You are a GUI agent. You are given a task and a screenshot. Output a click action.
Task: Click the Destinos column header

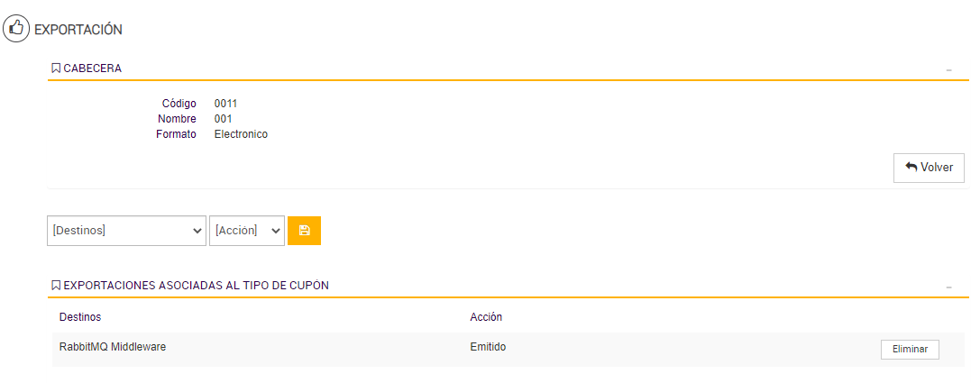(80, 317)
